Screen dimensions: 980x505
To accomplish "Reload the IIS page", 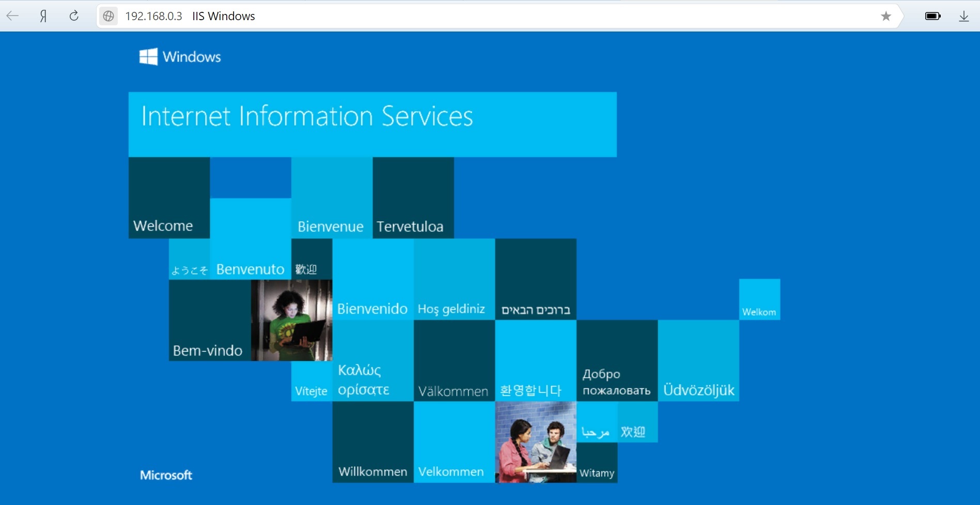I will pyautogui.click(x=74, y=16).
